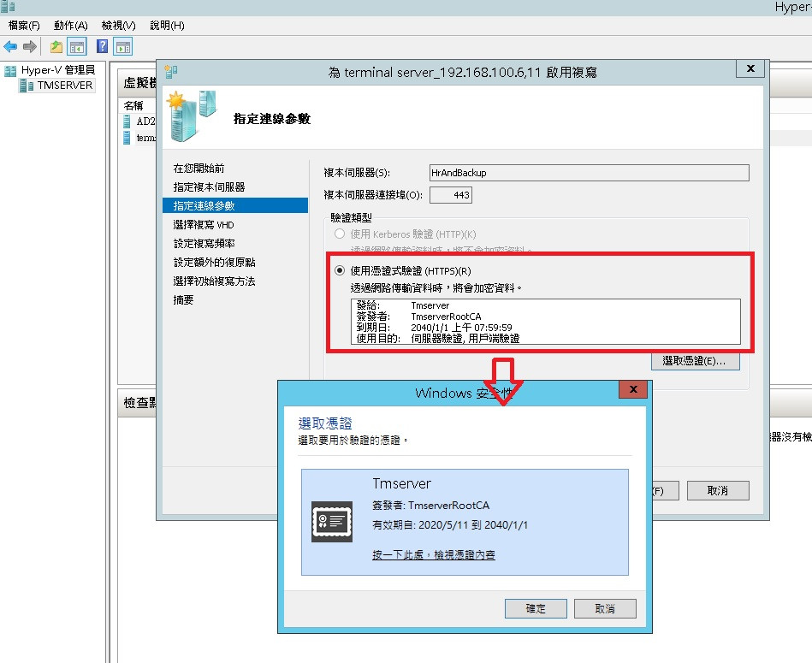Select the 指定連線參數 wizard step
The width and height of the screenshot is (812, 663).
point(235,206)
